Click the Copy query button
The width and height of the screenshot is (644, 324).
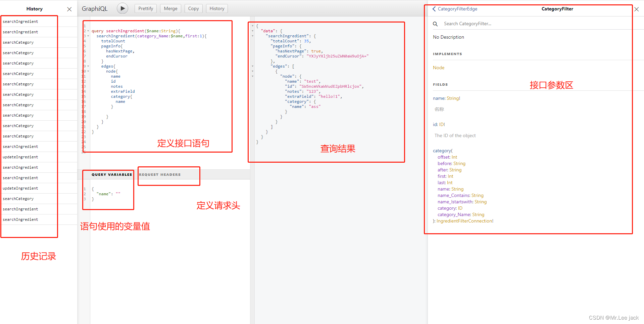tap(193, 8)
